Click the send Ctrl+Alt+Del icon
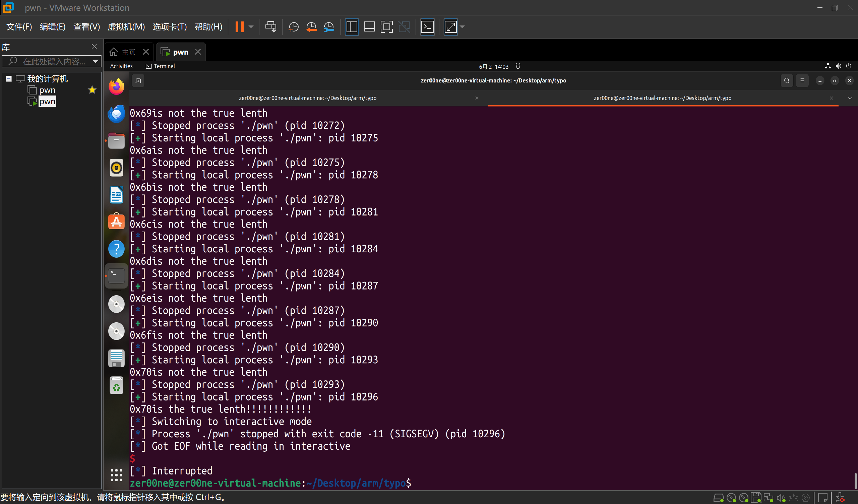Image resolution: width=858 pixels, height=504 pixels. [271, 26]
